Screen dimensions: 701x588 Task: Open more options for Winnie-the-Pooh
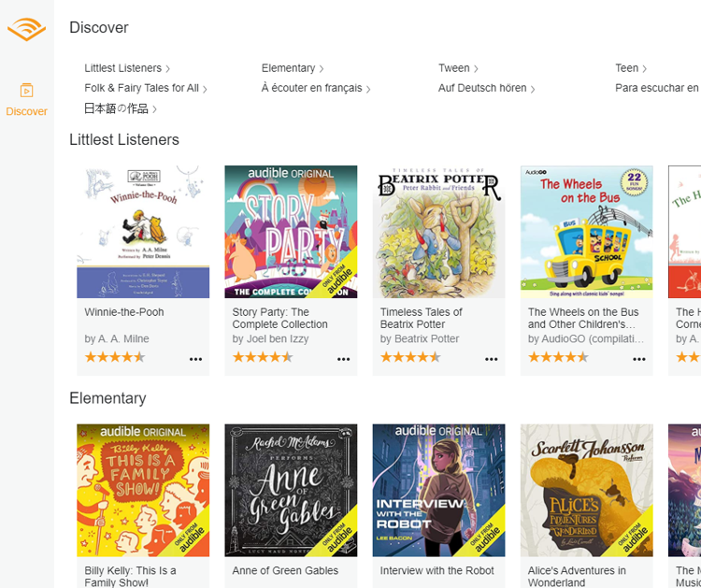coord(195,359)
